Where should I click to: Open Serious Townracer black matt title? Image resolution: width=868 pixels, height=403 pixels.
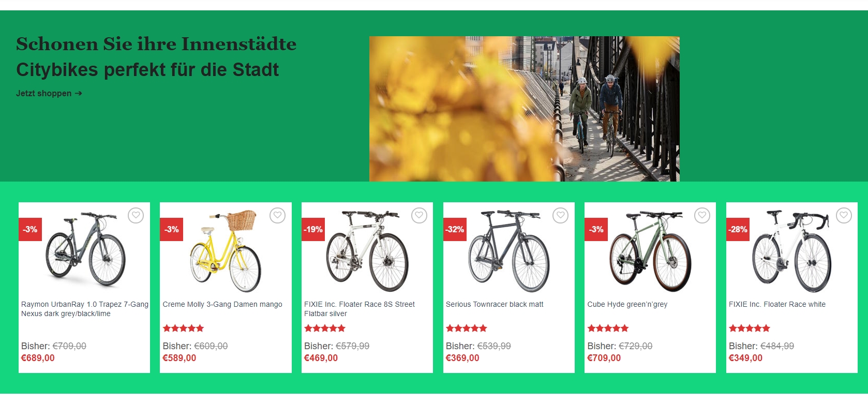495,304
